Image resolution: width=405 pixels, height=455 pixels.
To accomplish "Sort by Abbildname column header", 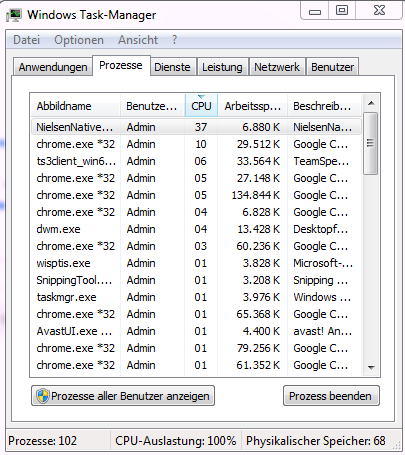I will pos(75,106).
